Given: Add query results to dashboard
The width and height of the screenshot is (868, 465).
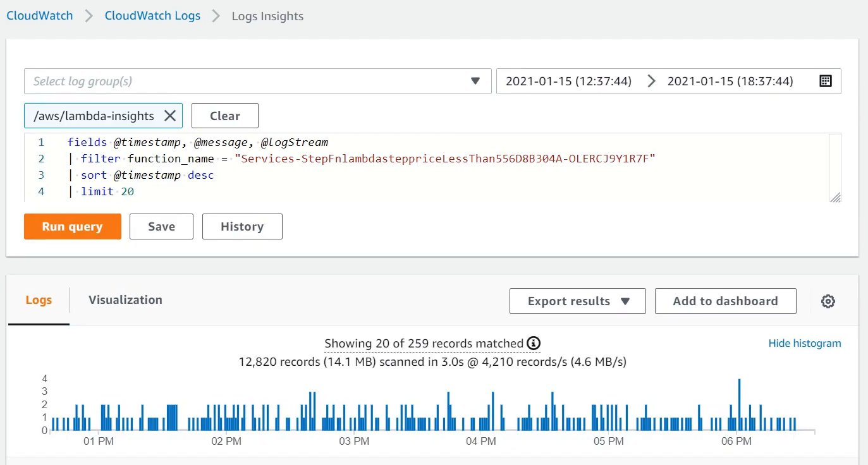Looking at the screenshot, I should tap(725, 301).
